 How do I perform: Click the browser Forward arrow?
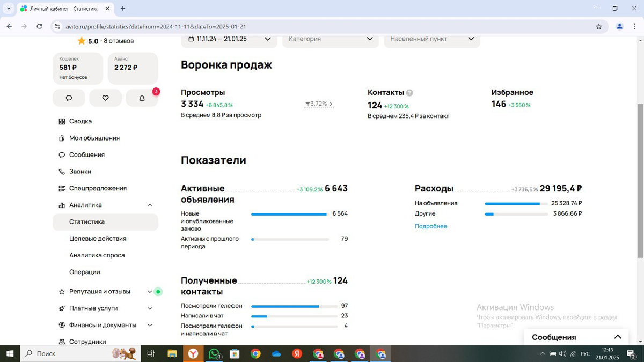[x=24, y=26]
